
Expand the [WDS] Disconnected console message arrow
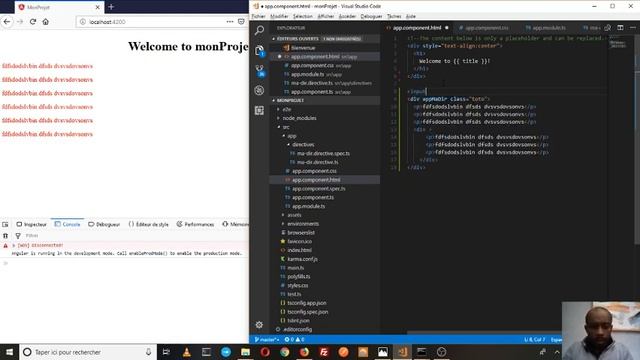pyautogui.click(x=13, y=245)
